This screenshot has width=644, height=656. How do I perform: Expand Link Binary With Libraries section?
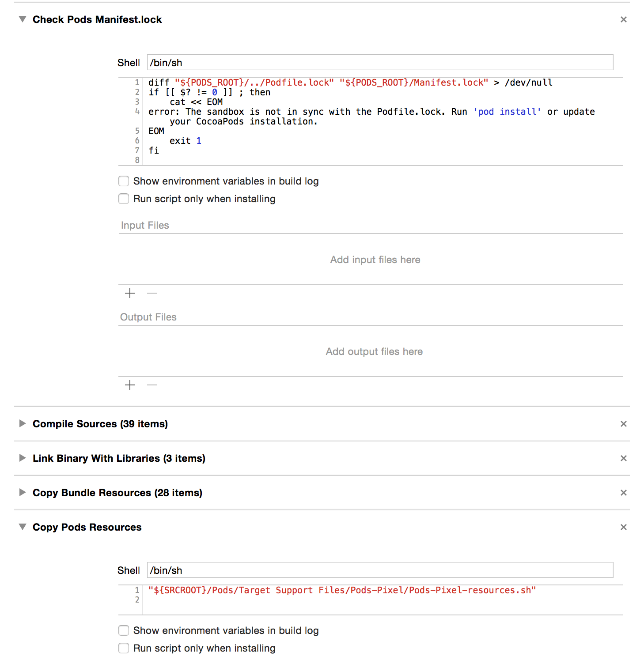23,458
